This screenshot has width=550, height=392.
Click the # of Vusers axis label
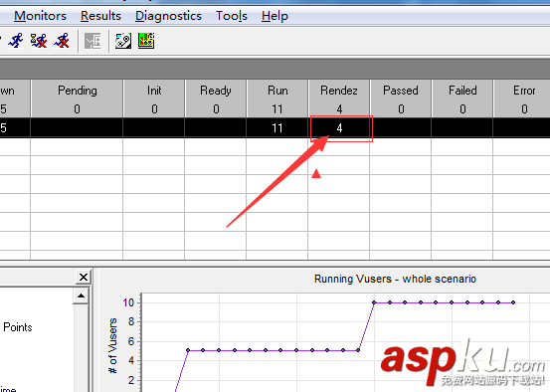[x=112, y=345]
